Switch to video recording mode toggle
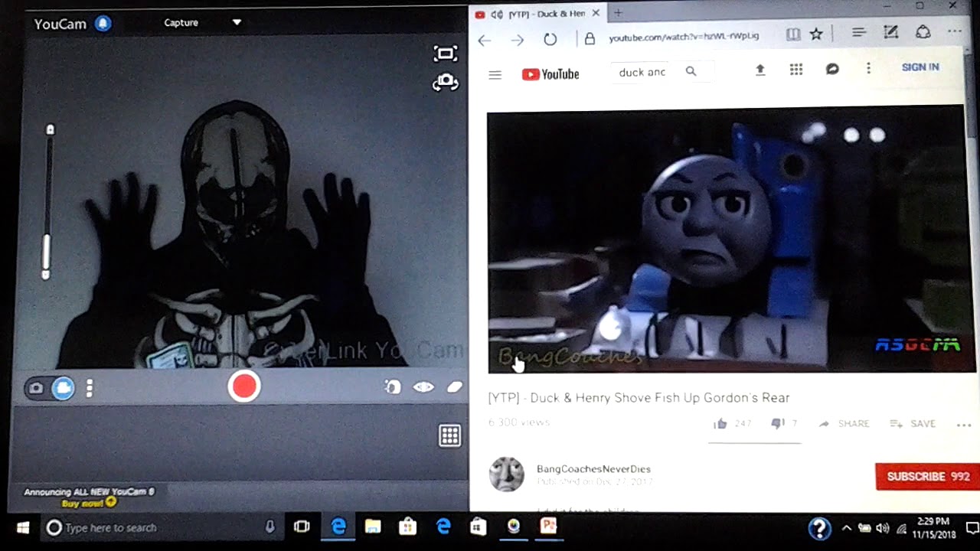980x551 pixels. 64,388
